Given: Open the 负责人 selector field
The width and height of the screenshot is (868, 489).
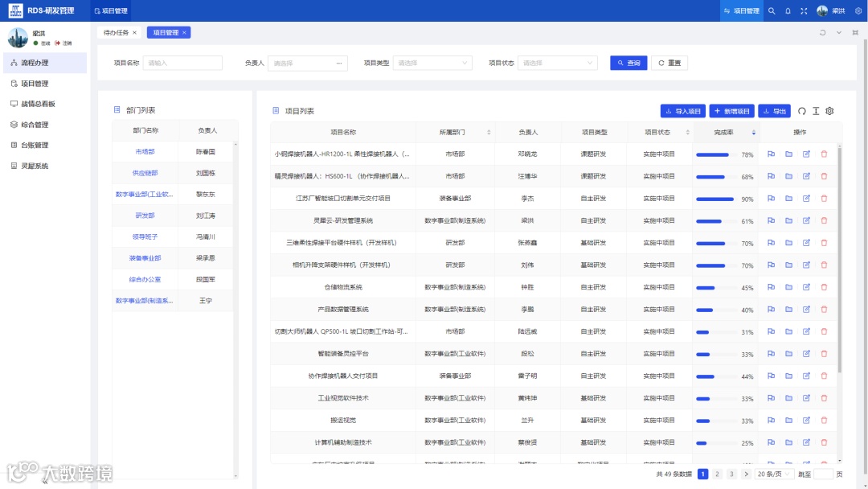Looking at the screenshot, I should (x=308, y=63).
